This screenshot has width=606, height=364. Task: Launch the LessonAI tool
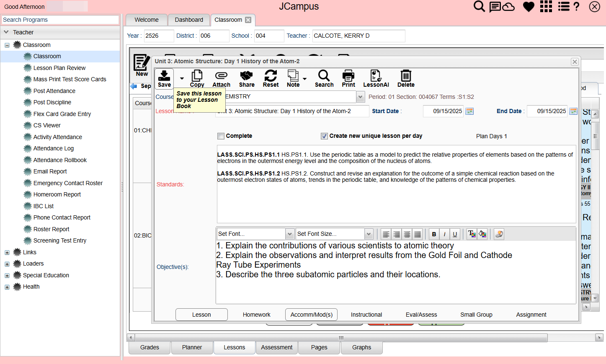[376, 78]
